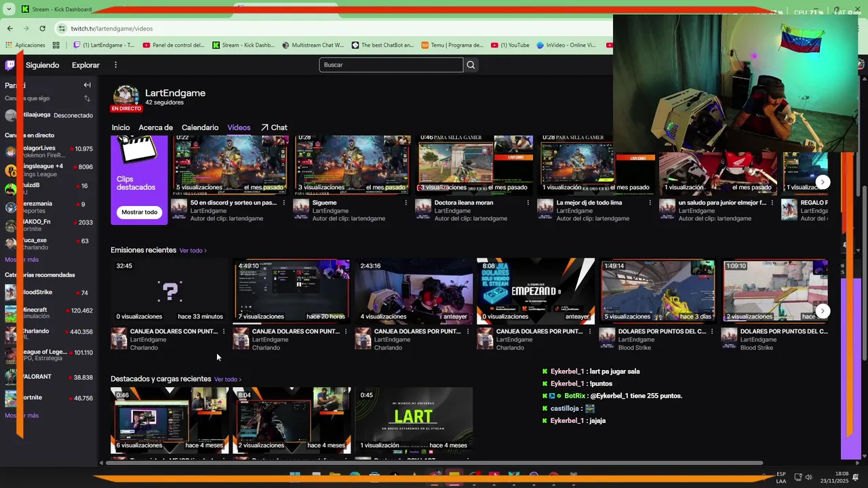Screen dimensions: 868x488
Task: Open the Chrome tab search dropdown
Action: point(8,9)
